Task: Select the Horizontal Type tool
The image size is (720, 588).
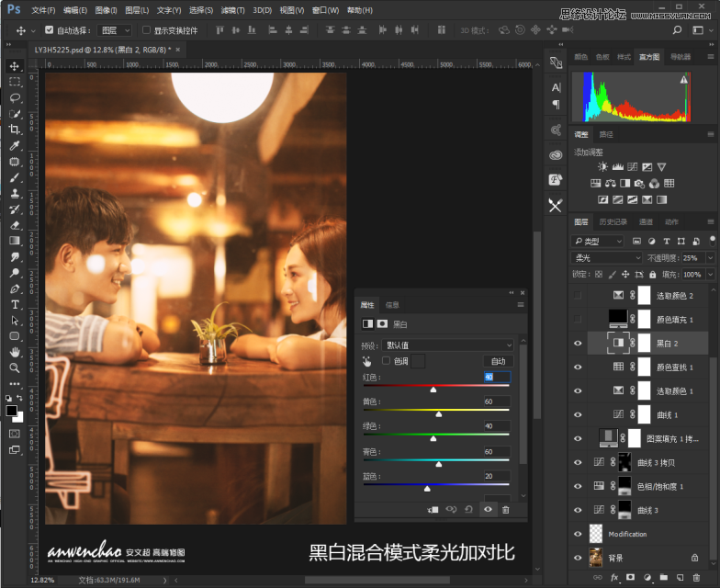Action: click(x=15, y=305)
